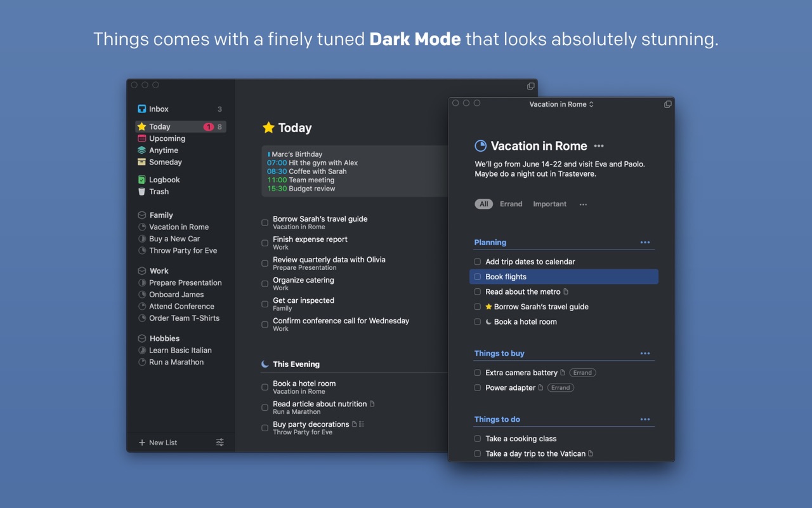Viewport: 812px width, 508px height.
Task: Show more tags in filter bar
Action: pos(583,204)
